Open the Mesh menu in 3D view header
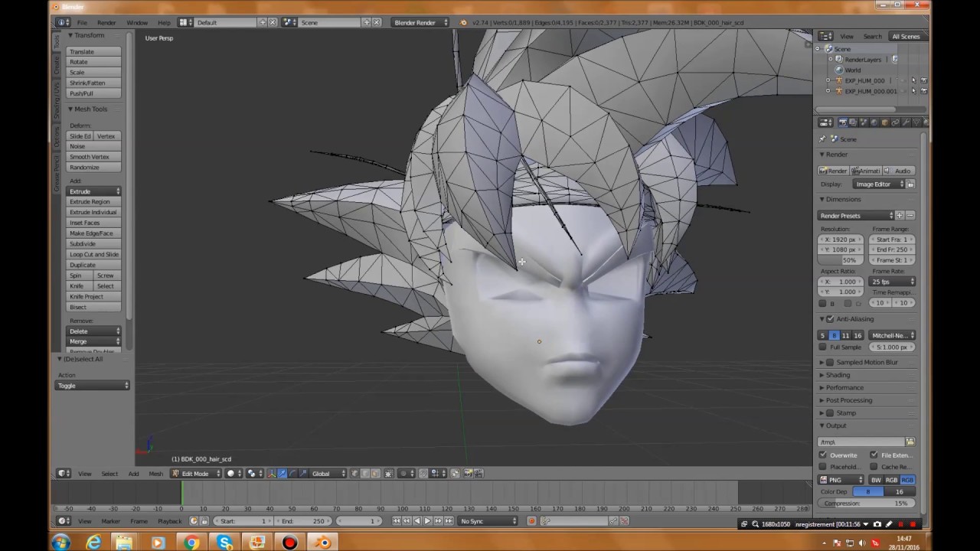This screenshot has width=980, height=551. pos(155,474)
